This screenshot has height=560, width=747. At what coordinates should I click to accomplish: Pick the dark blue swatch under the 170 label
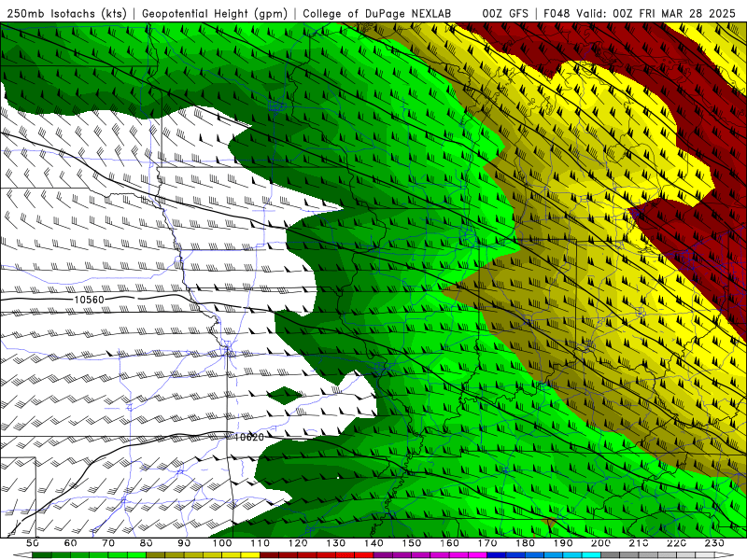(x=497, y=555)
